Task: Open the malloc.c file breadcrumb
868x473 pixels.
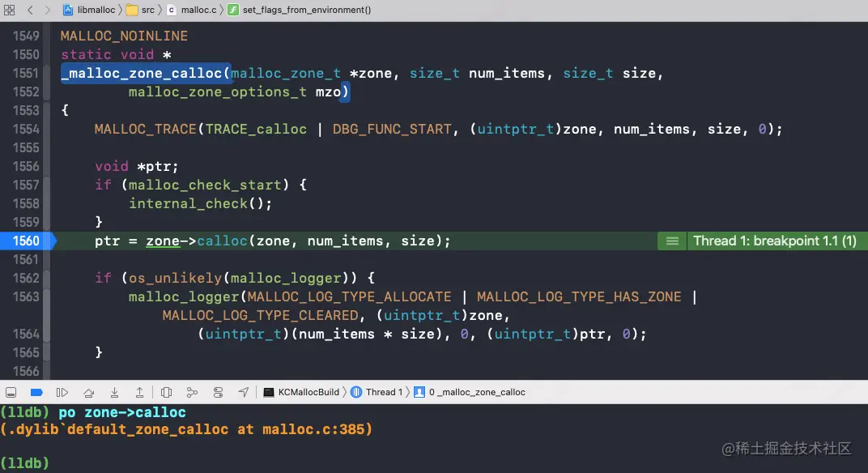Action: (192, 10)
